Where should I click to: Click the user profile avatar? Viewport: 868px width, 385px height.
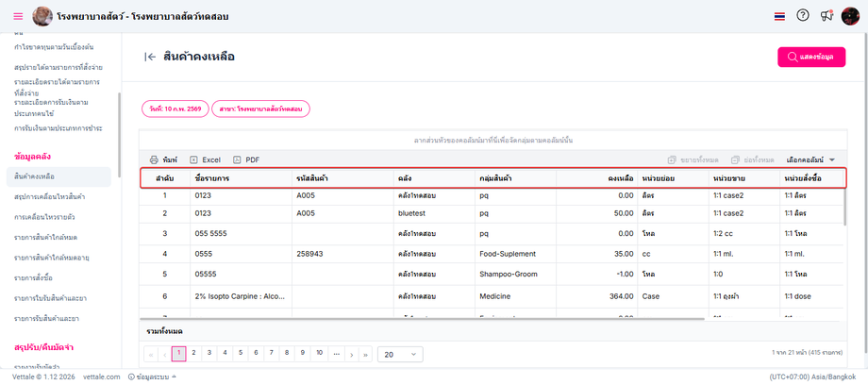pyautogui.click(x=850, y=16)
